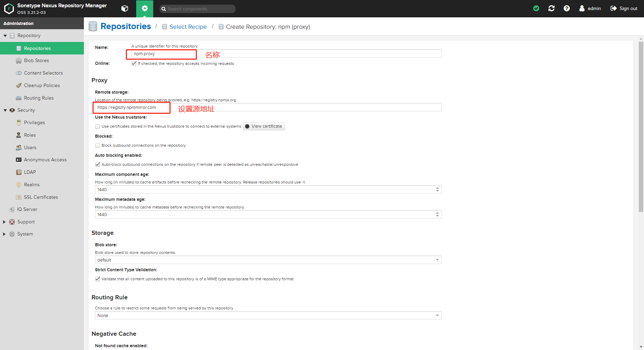Image resolution: width=644 pixels, height=350 pixels.
Task: Expand the System tree node arrow
Action: click(4, 234)
